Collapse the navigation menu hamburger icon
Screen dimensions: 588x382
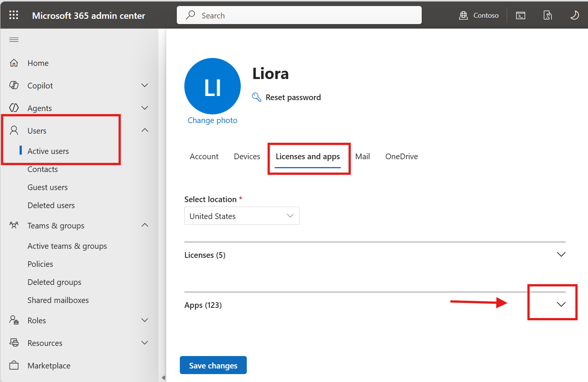[x=14, y=40]
